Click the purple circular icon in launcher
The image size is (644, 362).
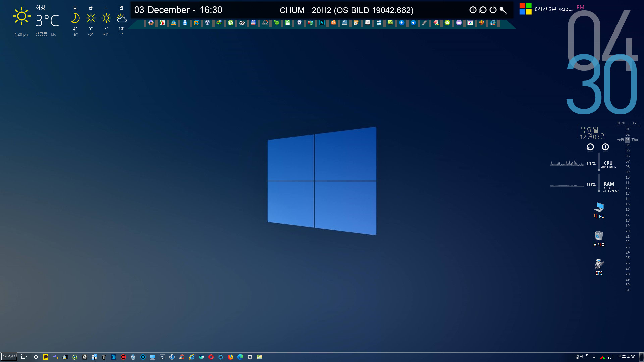point(459,23)
